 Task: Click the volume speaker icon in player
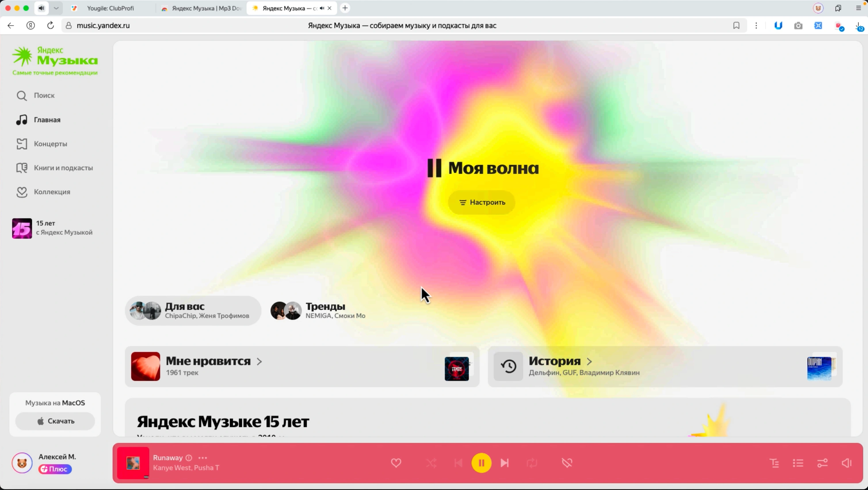coord(846,463)
